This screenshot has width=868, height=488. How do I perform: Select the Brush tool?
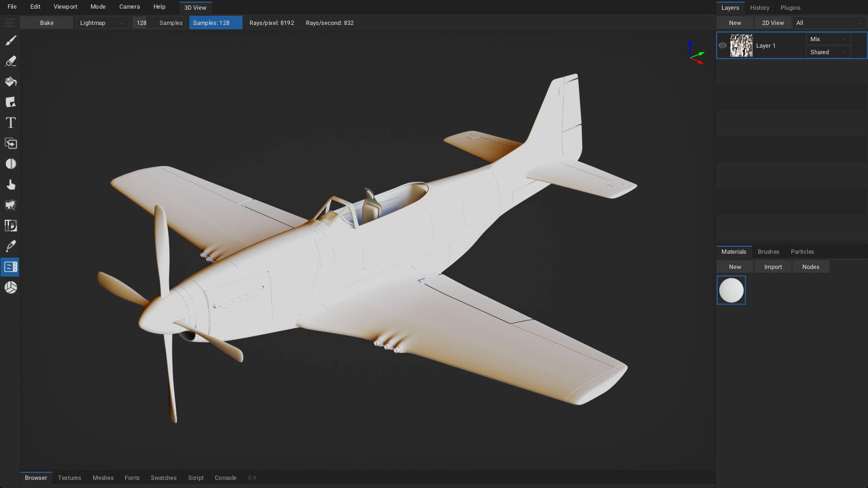(x=11, y=41)
